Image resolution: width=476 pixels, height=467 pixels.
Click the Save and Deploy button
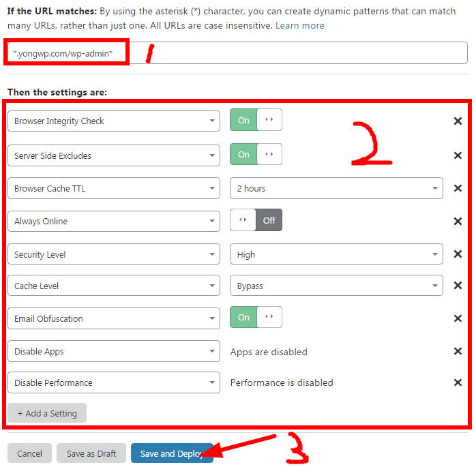click(171, 453)
